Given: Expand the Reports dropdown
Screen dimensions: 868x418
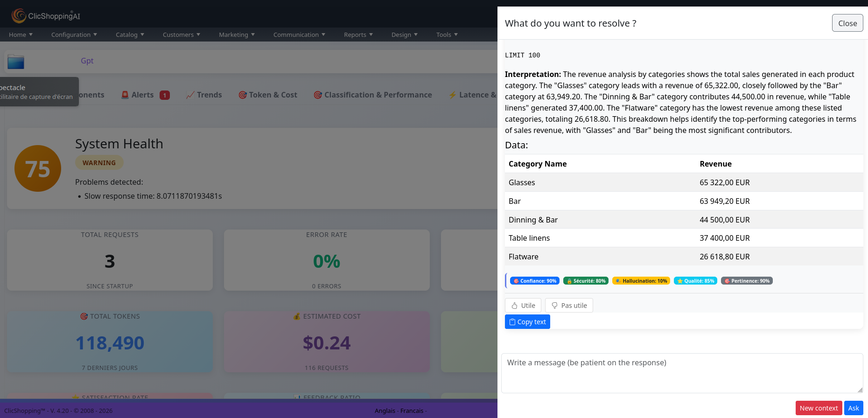Looking at the screenshot, I should (x=358, y=35).
